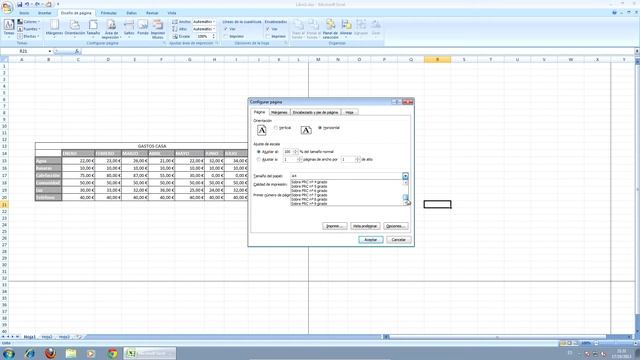Switch to the Revisar ribbon tab
The image size is (640, 360).
152,13
